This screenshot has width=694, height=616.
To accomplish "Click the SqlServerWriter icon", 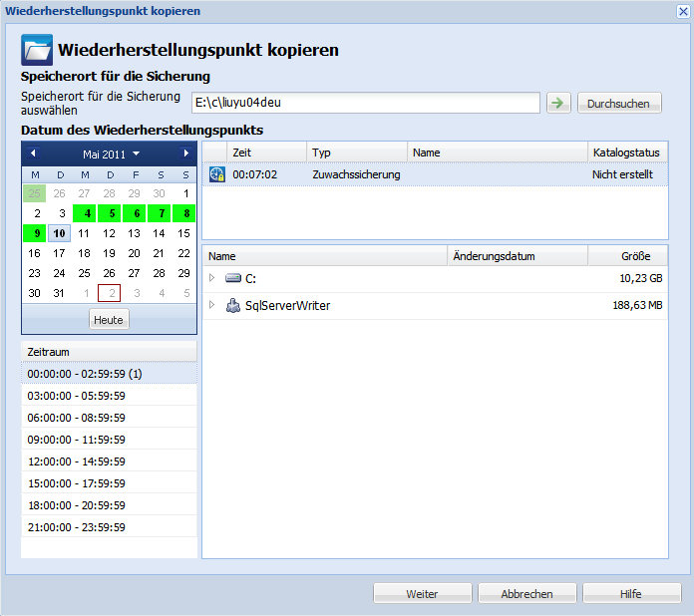I will point(233,306).
